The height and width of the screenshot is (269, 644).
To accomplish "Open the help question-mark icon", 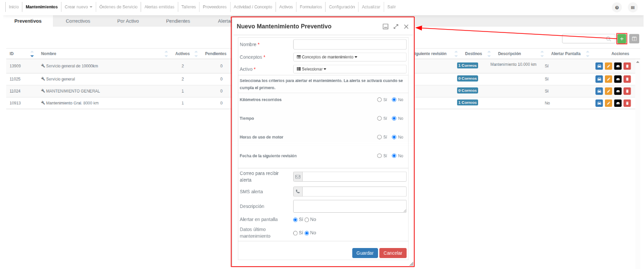I will coord(617,8).
